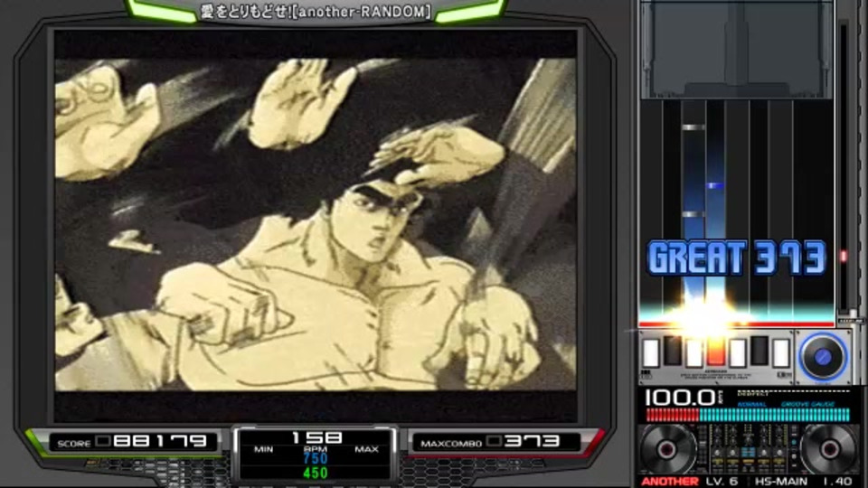The width and height of the screenshot is (868, 488).
Task: Click the upper white note in the lane
Action: tap(693, 127)
